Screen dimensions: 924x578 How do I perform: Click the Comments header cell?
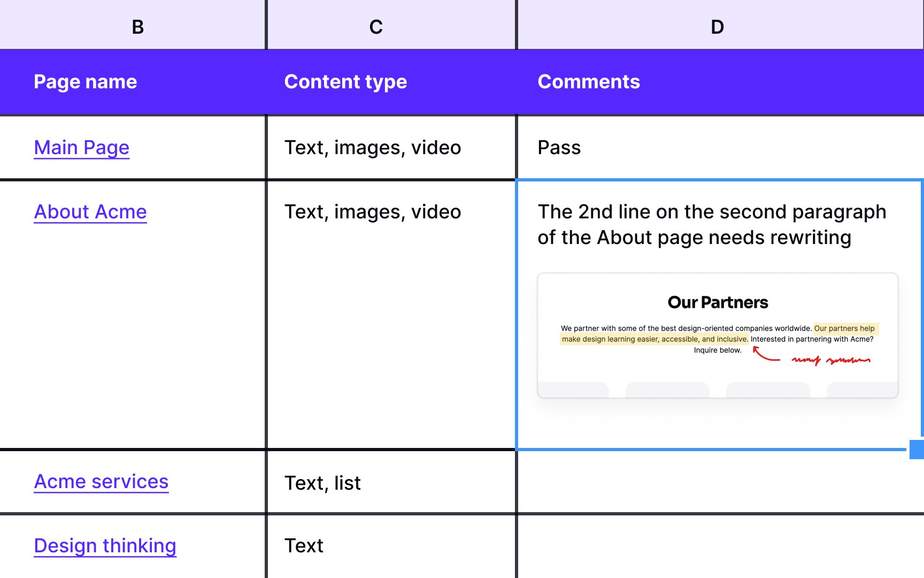(721, 82)
